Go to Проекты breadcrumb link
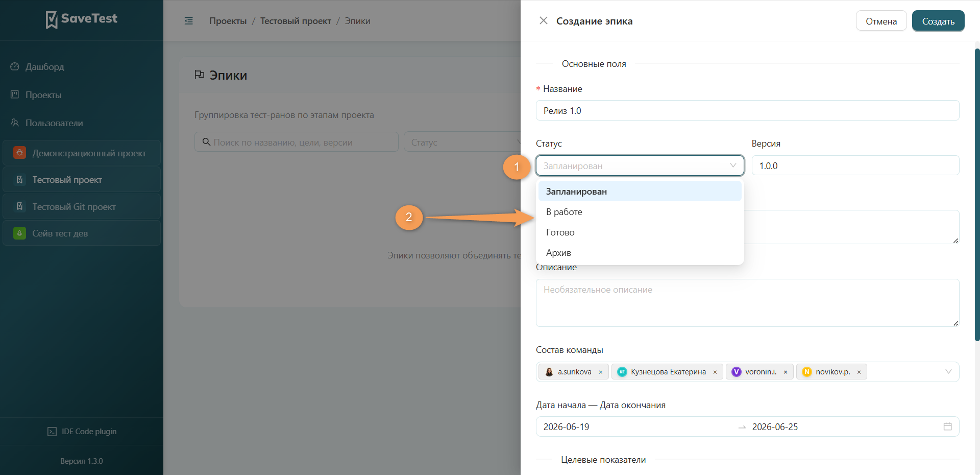Screen dimensions: 980x475 [228, 21]
